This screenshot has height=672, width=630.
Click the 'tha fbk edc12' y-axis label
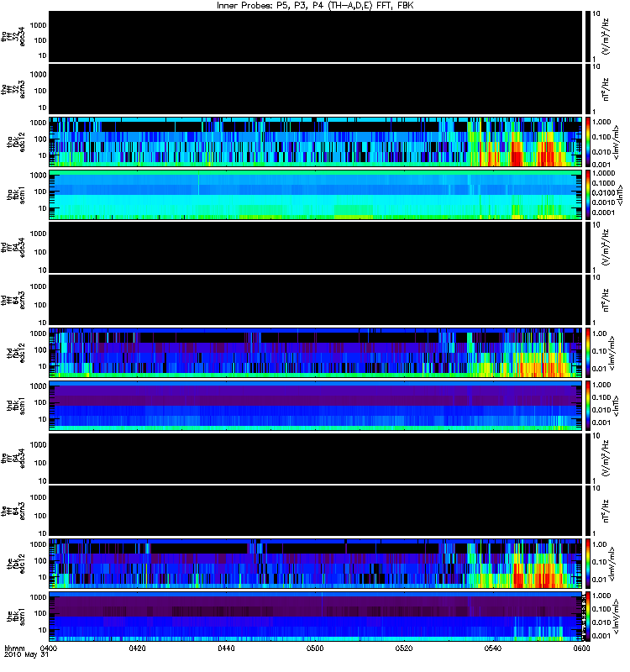coord(16,142)
